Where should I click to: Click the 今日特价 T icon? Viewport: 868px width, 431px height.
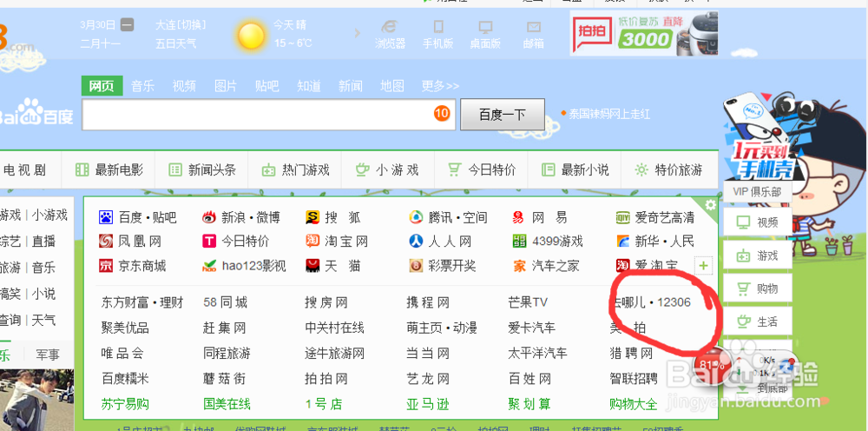click(x=208, y=241)
